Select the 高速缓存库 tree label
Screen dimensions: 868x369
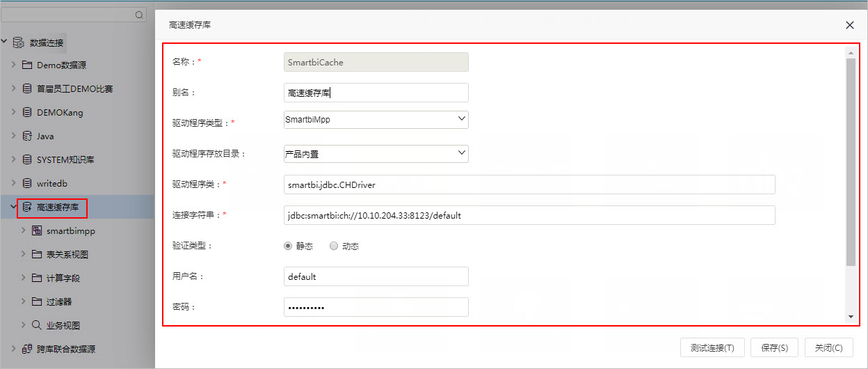(58, 207)
